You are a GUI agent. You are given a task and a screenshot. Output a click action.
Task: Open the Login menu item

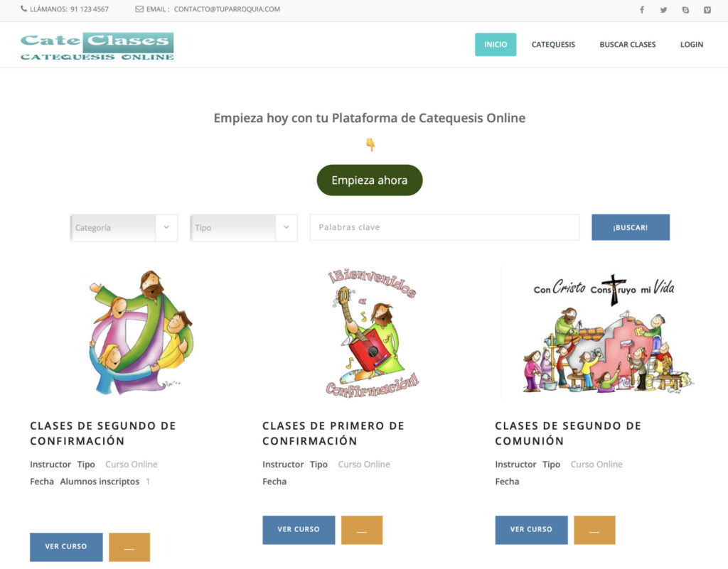[691, 45]
